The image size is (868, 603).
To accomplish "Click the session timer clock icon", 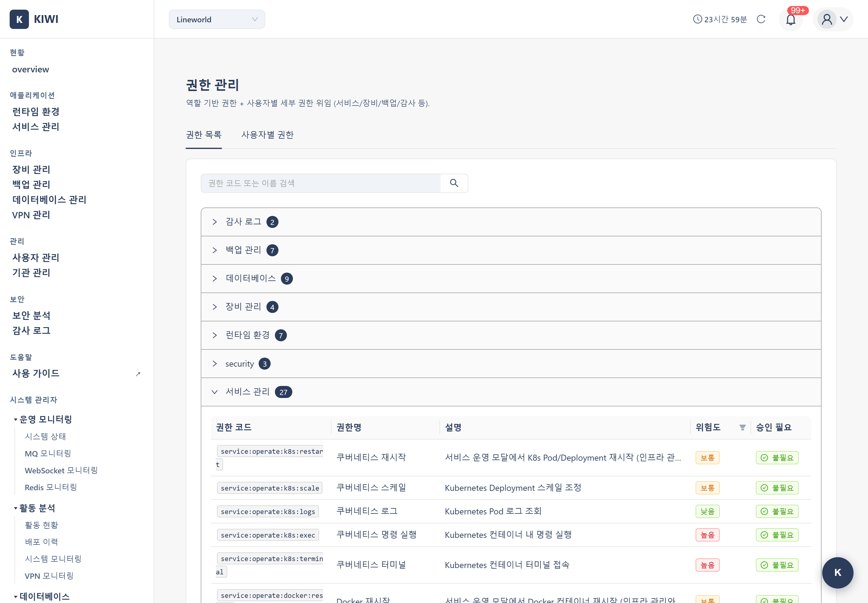I will click(697, 19).
